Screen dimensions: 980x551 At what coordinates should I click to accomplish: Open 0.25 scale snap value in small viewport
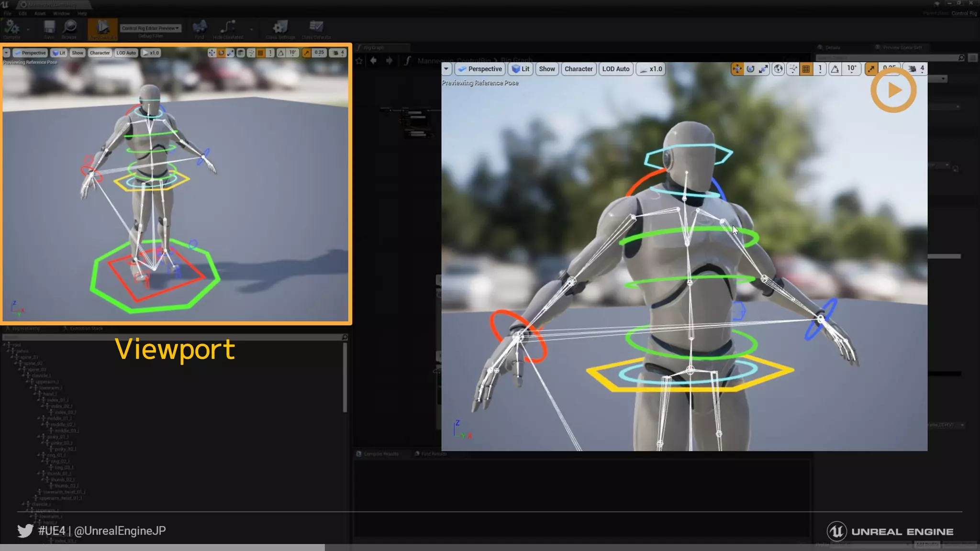tap(319, 53)
